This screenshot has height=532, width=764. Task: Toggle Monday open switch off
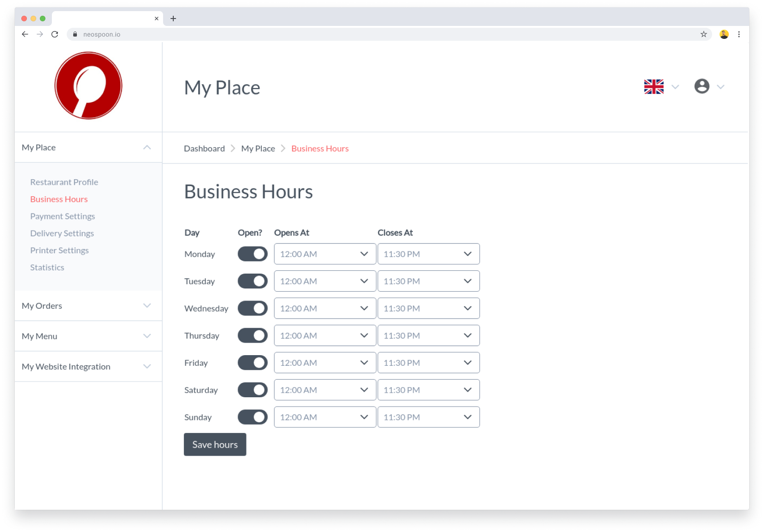click(x=253, y=254)
